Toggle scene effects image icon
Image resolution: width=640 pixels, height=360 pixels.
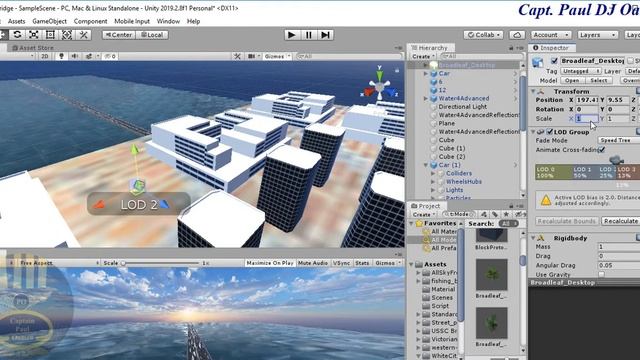89,56
